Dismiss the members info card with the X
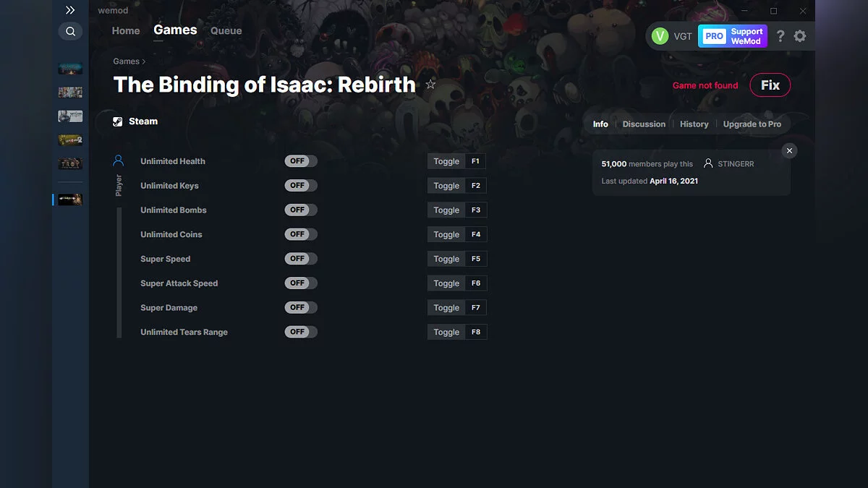The image size is (868, 488). [789, 150]
